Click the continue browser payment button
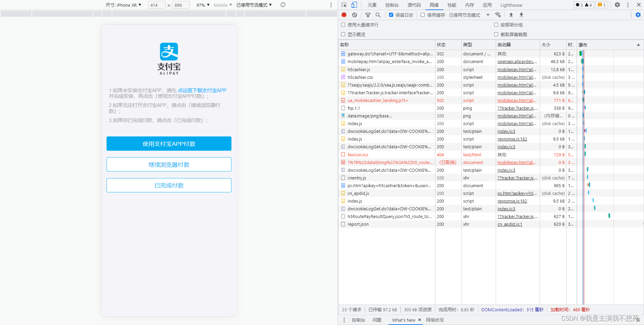The image size is (644, 325). [169, 164]
